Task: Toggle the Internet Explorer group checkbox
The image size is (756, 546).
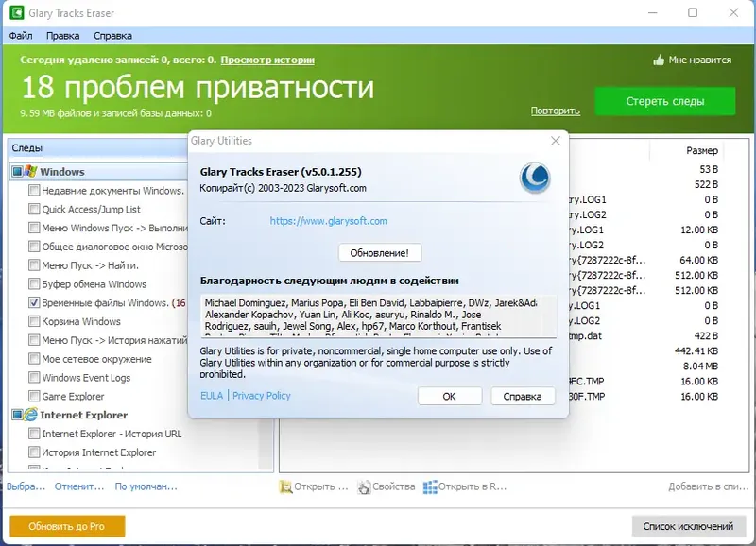Action: (17, 415)
